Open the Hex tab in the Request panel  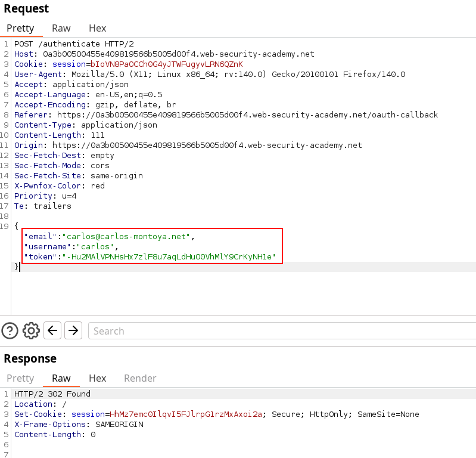coord(97,28)
